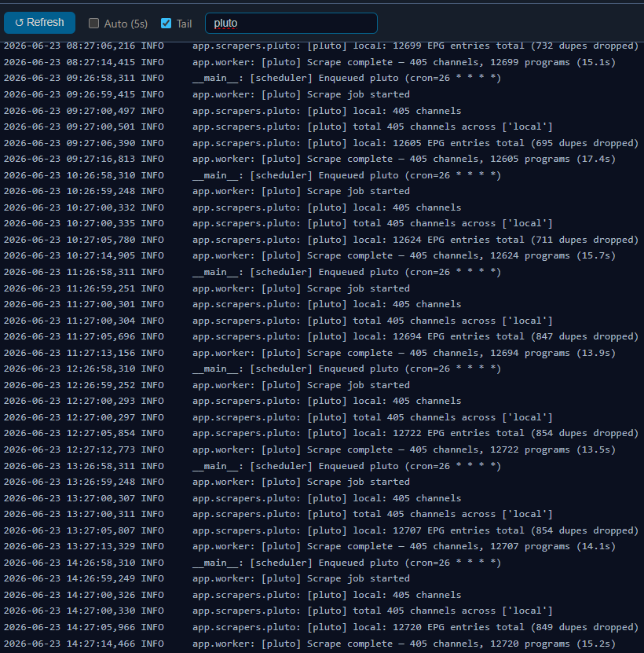The width and height of the screenshot is (644, 653).
Task: Select log line timestamped 09:26:58,311
Action: tap(252, 78)
